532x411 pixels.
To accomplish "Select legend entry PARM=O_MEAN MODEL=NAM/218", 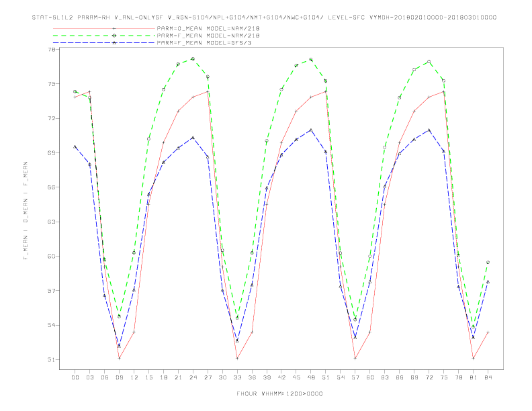I will (x=208, y=28).
